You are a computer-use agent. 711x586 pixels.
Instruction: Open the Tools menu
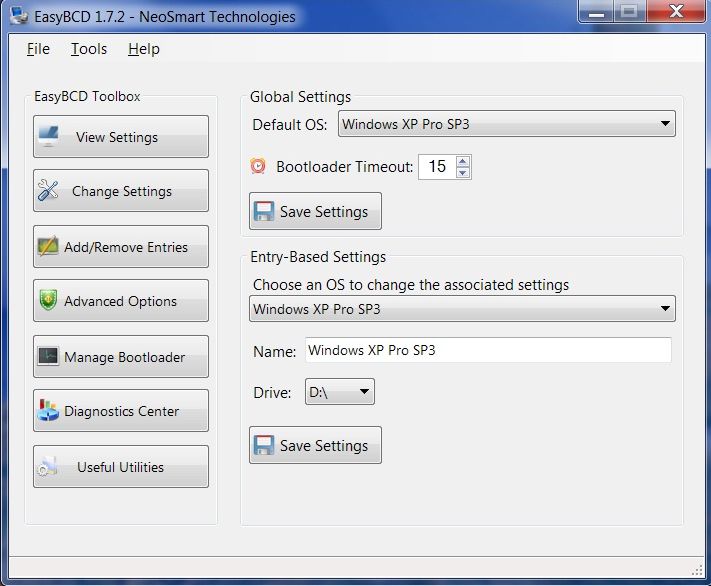pos(89,49)
